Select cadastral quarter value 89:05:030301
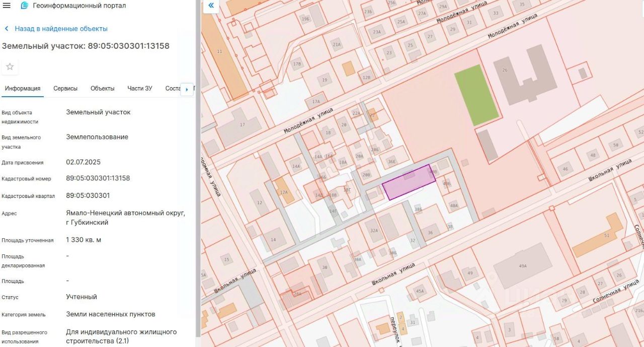Image resolution: width=644 pixels, height=347 pixels. (x=88, y=195)
